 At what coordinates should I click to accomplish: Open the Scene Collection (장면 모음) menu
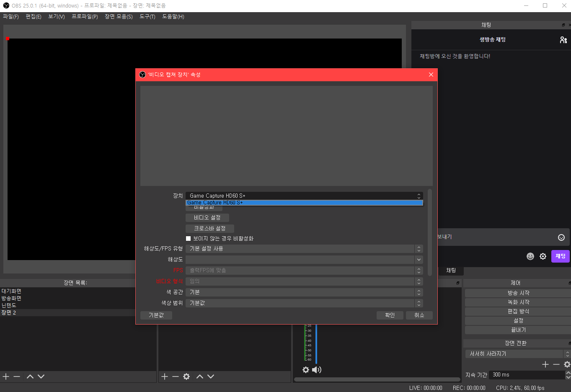click(119, 17)
